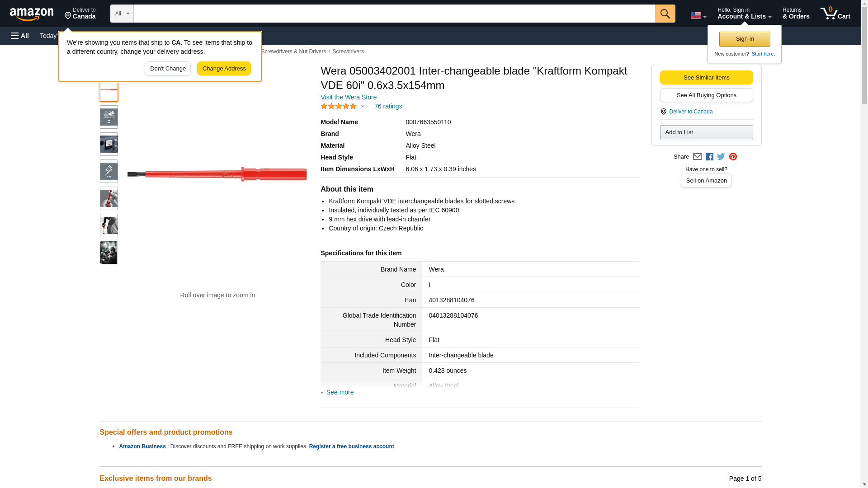The image size is (868, 488).
Task: Click the search magnifier button
Action: coord(665,14)
